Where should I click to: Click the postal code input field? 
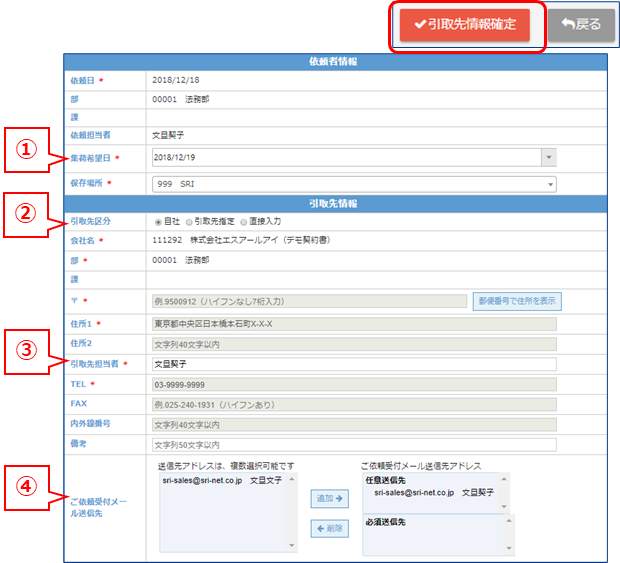tap(308, 301)
